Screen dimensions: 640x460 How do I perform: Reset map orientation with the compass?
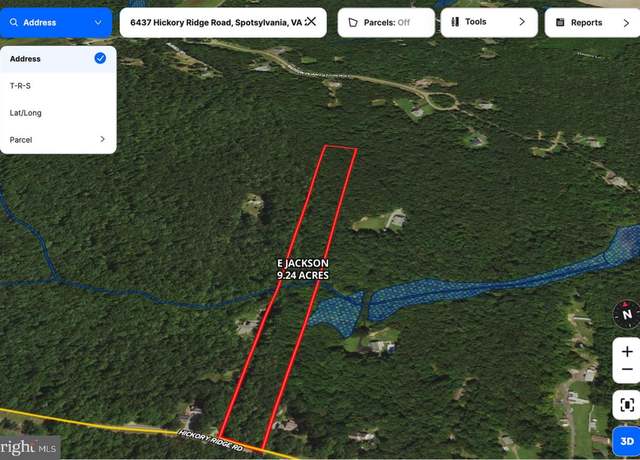627,314
